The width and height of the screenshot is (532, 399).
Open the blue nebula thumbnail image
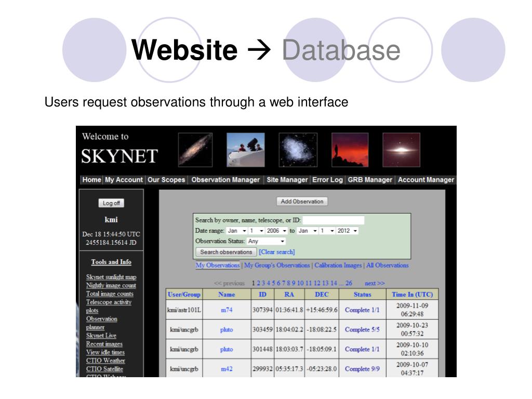coord(298,150)
